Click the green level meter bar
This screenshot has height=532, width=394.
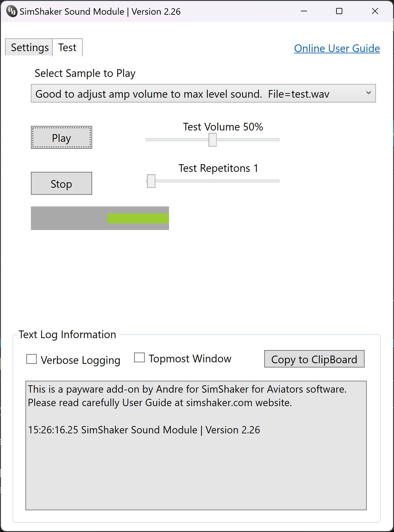point(138,218)
